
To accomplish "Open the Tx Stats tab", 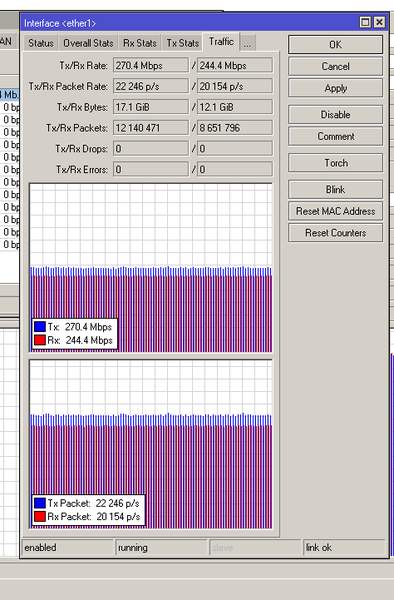I will coord(183,43).
